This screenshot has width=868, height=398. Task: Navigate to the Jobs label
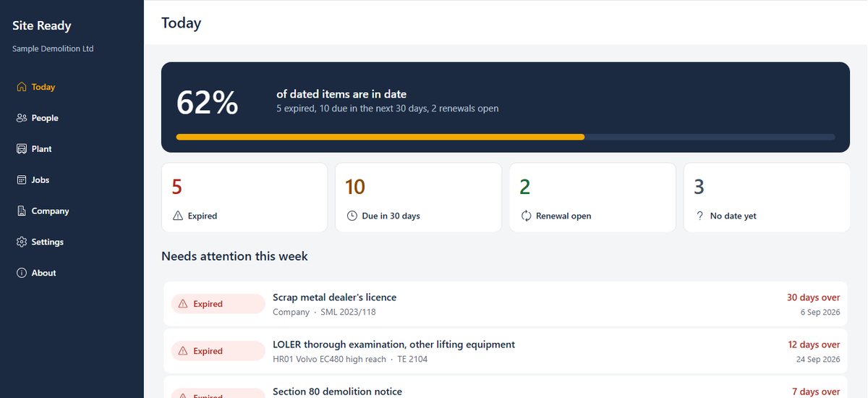41,180
